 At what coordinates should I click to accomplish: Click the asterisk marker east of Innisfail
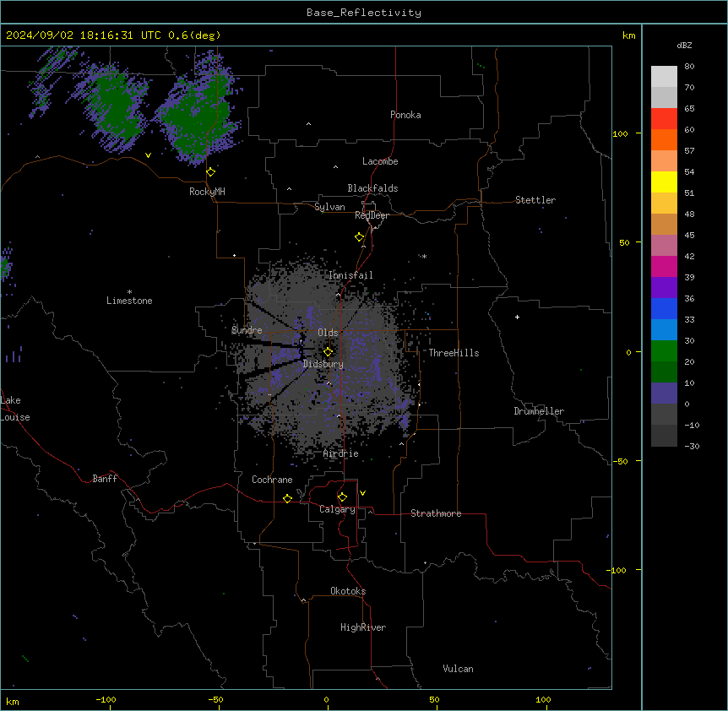point(424,256)
